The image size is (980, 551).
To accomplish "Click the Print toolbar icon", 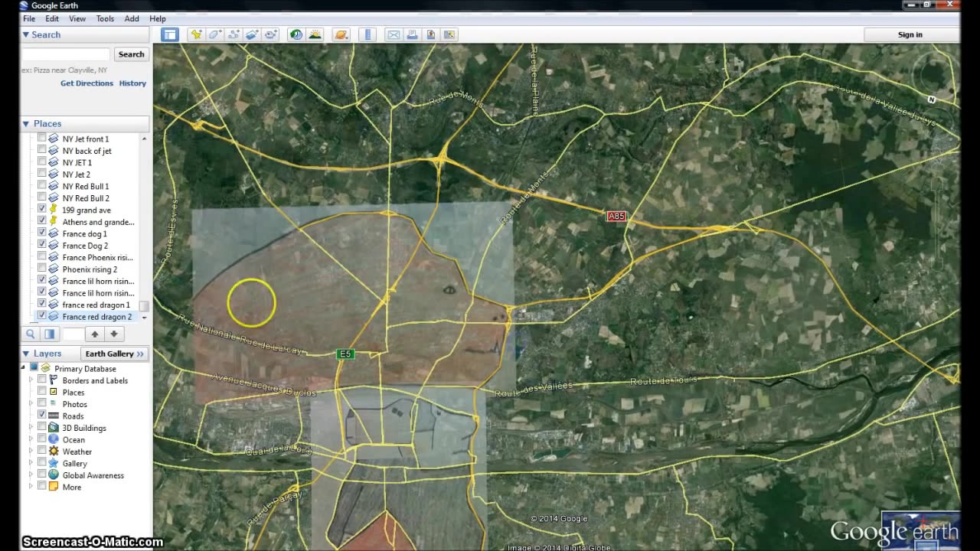I will tap(412, 34).
